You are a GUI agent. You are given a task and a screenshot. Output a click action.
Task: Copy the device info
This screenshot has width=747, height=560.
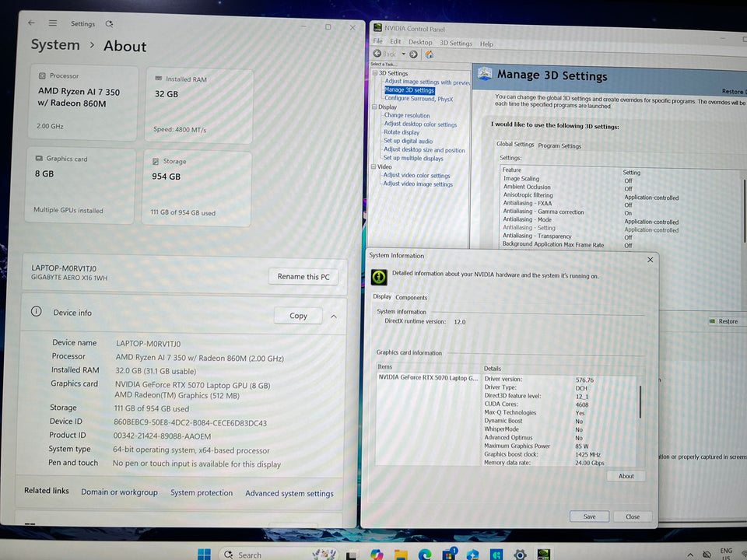pos(298,315)
